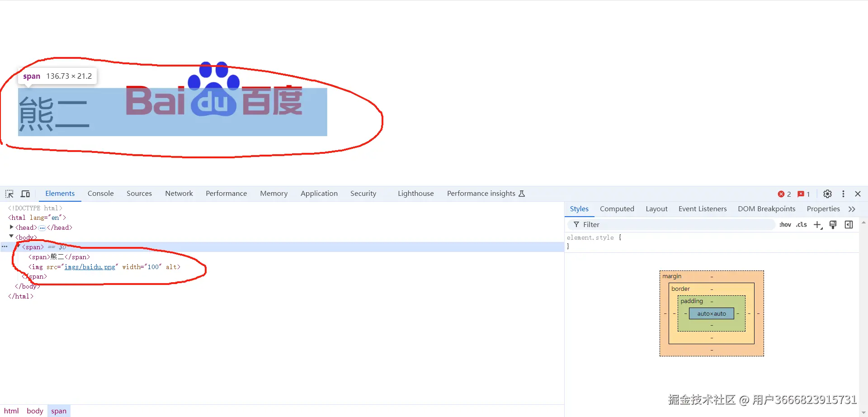Follow the imgs/baidu.png source link

click(90, 267)
